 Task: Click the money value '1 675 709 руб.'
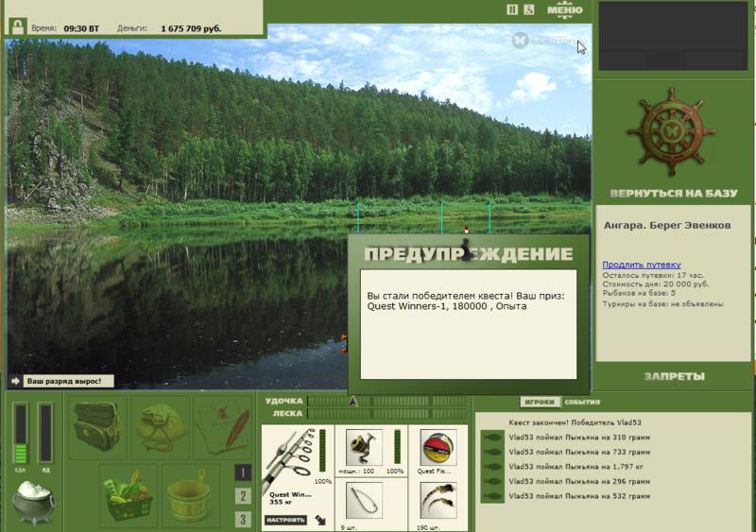tap(191, 29)
